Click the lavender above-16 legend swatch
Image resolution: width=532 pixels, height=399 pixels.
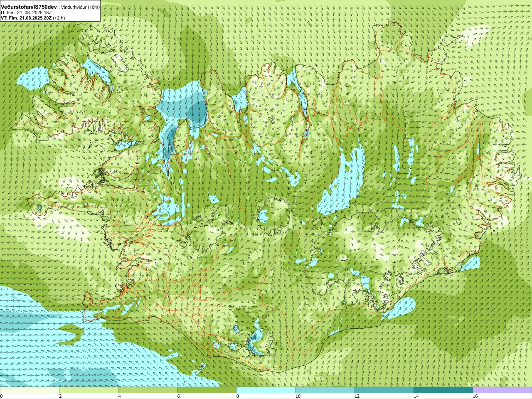[502, 390]
